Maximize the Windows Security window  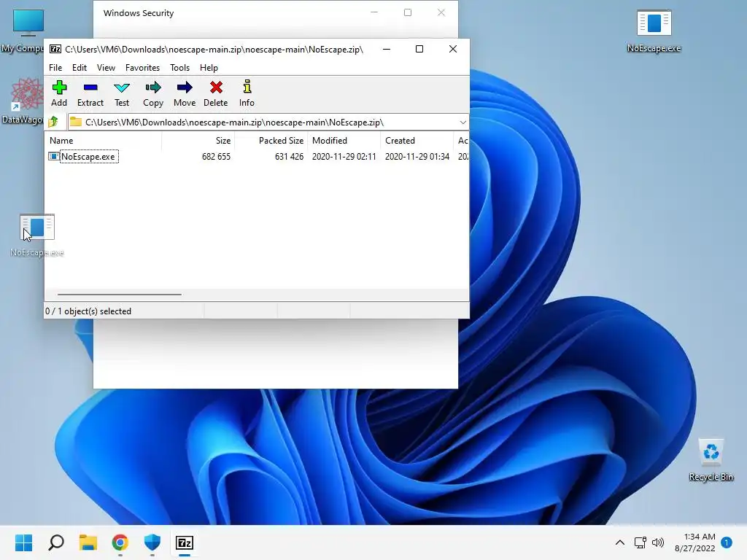pos(408,13)
